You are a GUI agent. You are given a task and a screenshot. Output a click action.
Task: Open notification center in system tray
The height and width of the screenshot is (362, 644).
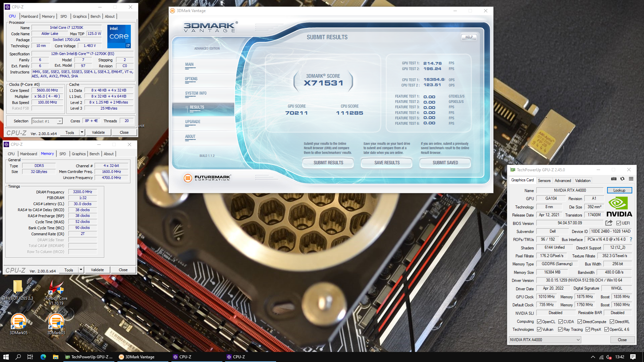tap(633, 357)
